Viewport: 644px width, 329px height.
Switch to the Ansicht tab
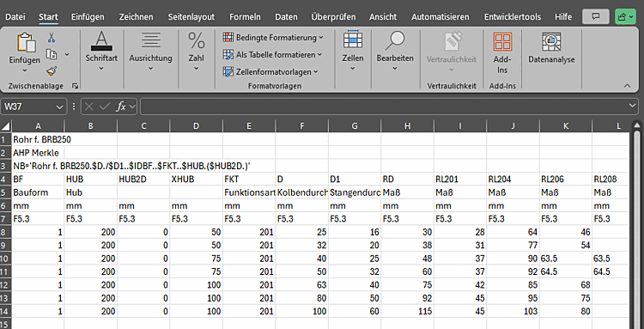point(383,17)
